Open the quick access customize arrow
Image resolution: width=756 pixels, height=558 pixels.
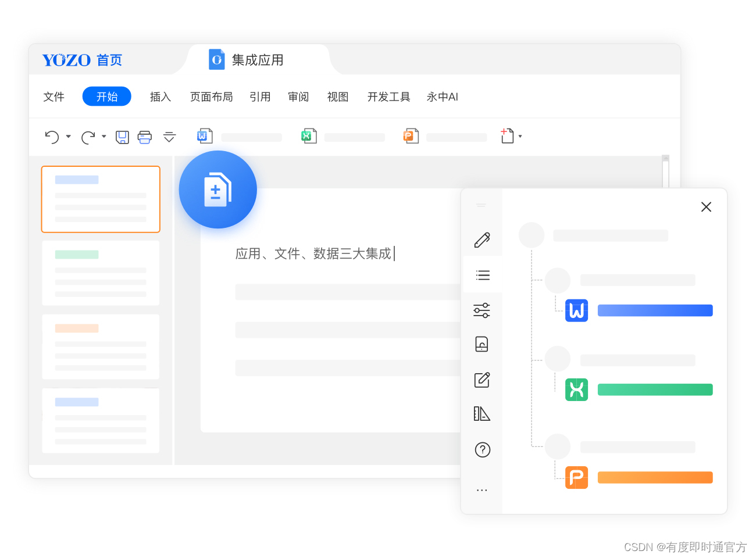169,137
